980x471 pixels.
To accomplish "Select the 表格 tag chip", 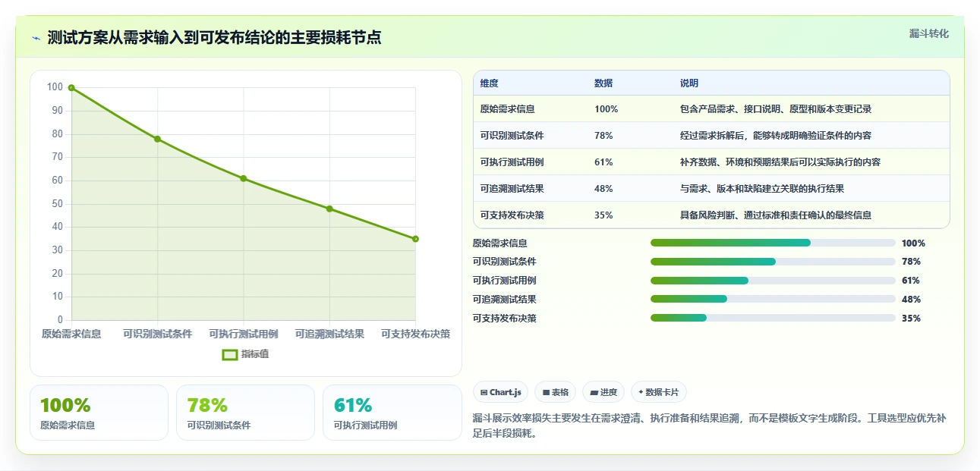I will click(556, 392).
